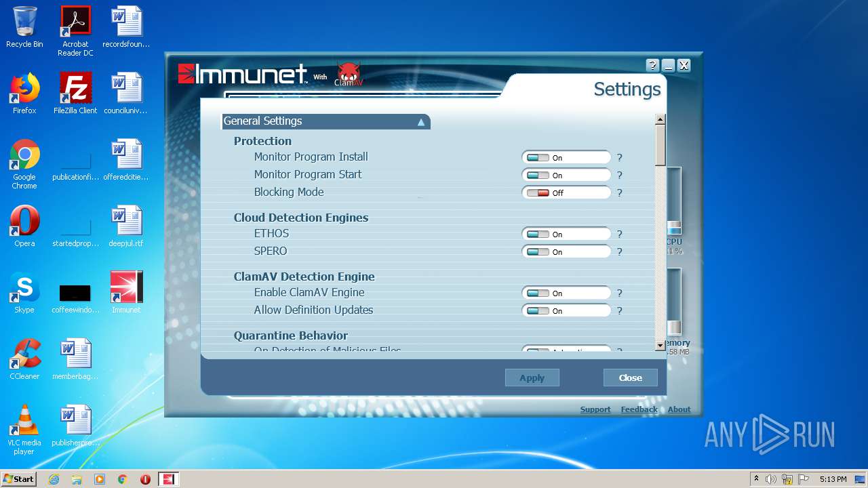Open Windows Explorer from taskbar
Image resolution: width=868 pixels, height=488 pixels.
click(77, 479)
